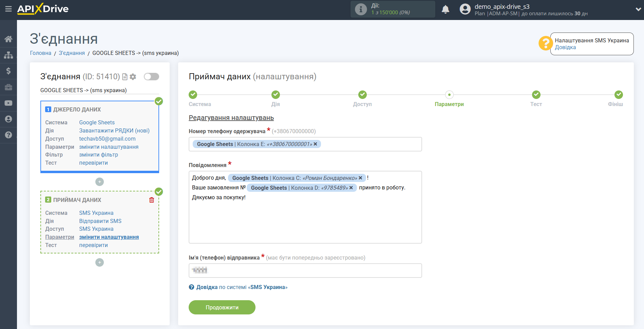Click the receiver перевірити test link
Viewport: 644px width, 329px height.
(94, 245)
